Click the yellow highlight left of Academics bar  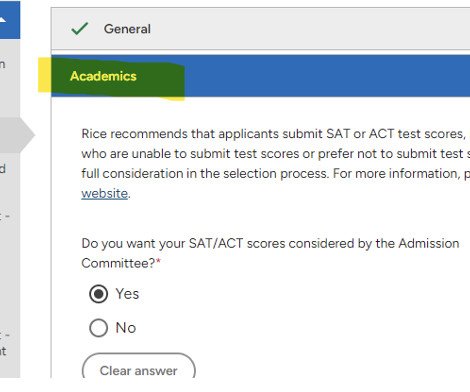(x=44, y=75)
